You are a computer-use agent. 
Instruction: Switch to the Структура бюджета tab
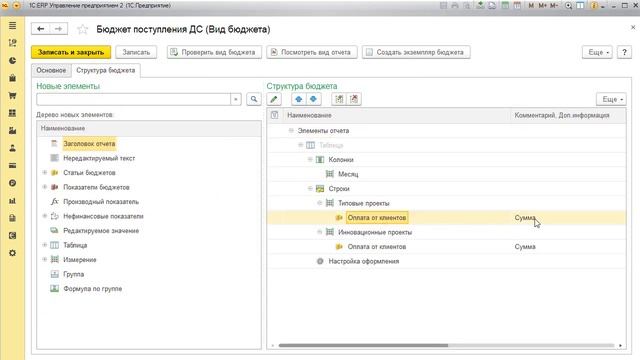(106, 70)
